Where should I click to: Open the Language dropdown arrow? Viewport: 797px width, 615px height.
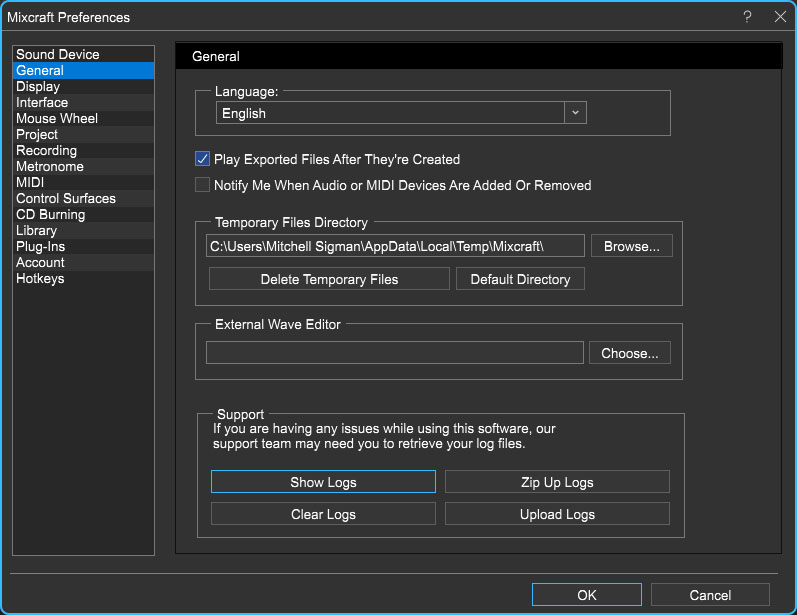point(575,113)
